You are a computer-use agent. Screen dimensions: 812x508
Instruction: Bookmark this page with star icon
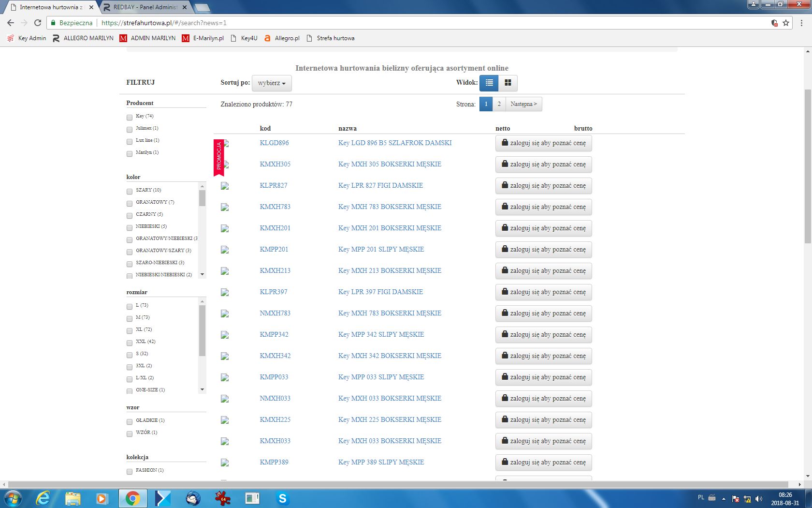click(x=786, y=23)
